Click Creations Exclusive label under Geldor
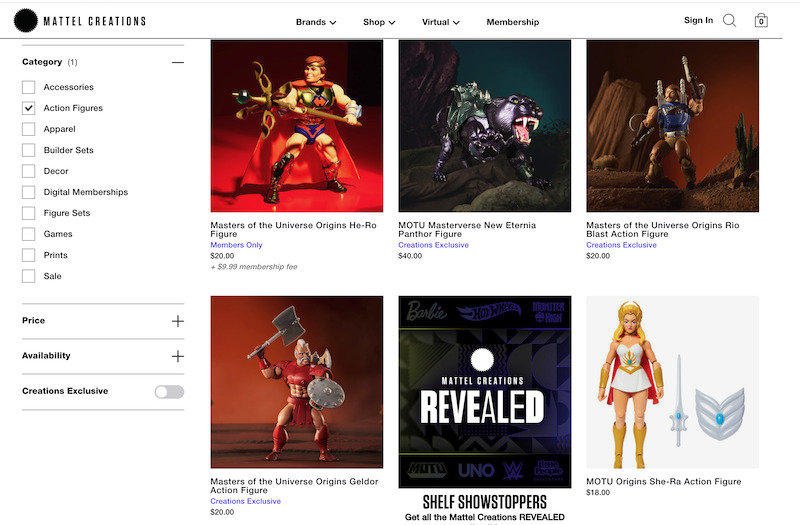This screenshot has height=525, width=800. [245, 501]
